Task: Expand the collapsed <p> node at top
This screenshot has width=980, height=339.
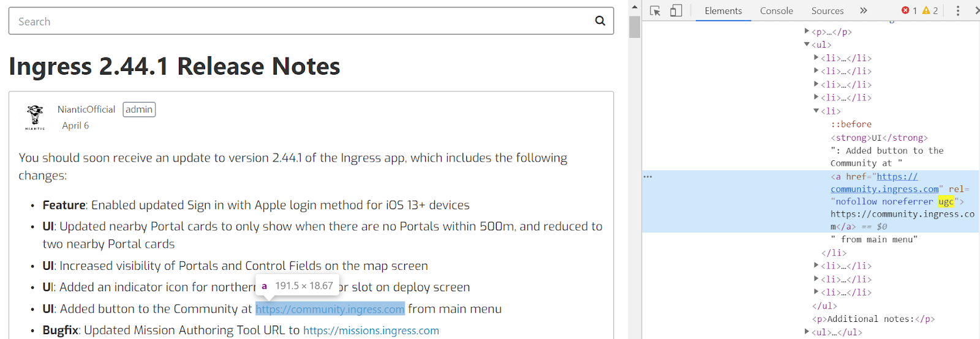Action: 807,31
